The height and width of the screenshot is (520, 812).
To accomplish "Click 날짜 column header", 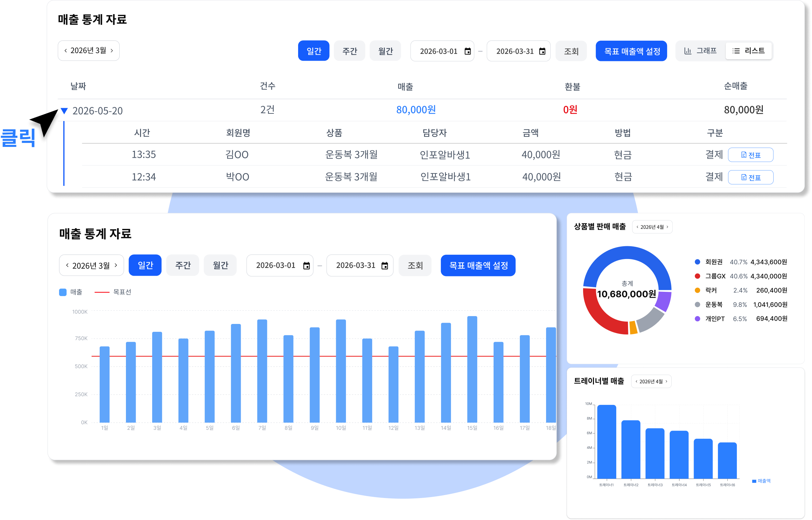I will coord(78,86).
